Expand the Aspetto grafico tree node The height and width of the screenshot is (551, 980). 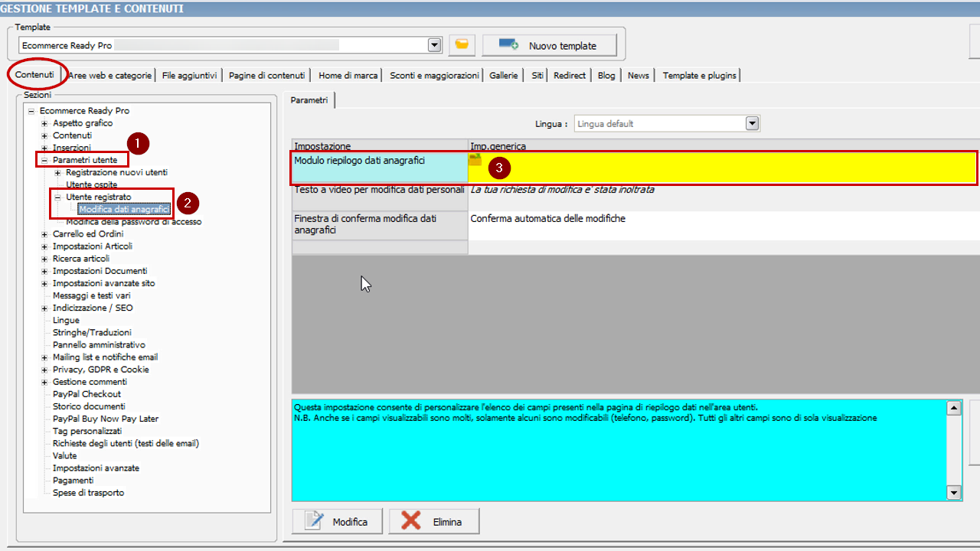click(44, 123)
